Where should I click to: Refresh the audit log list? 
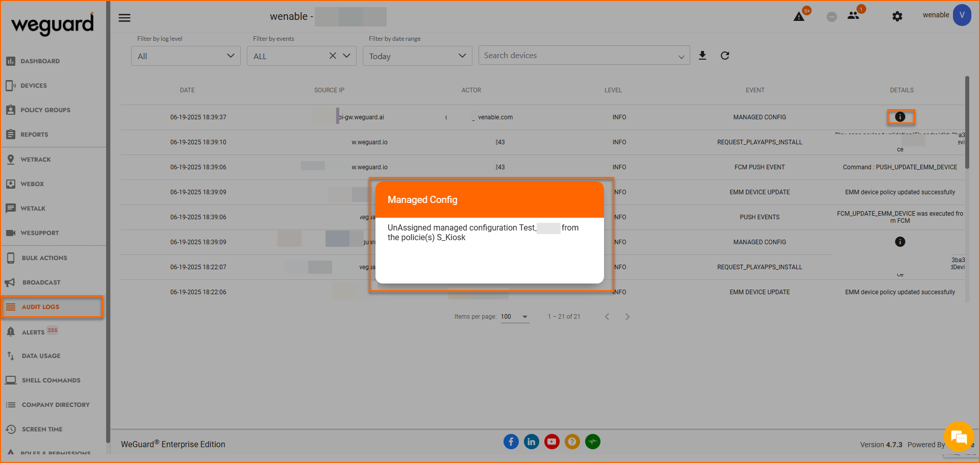725,56
